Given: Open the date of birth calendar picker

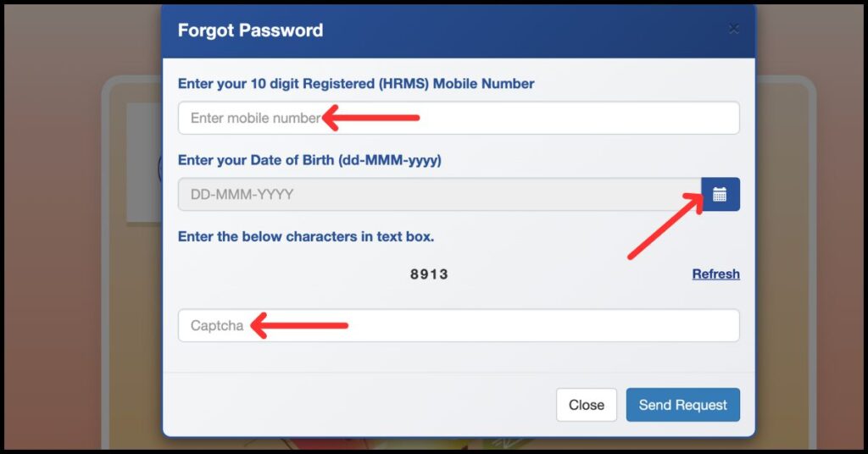Looking at the screenshot, I should pyautogui.click(x=720, y=194).
